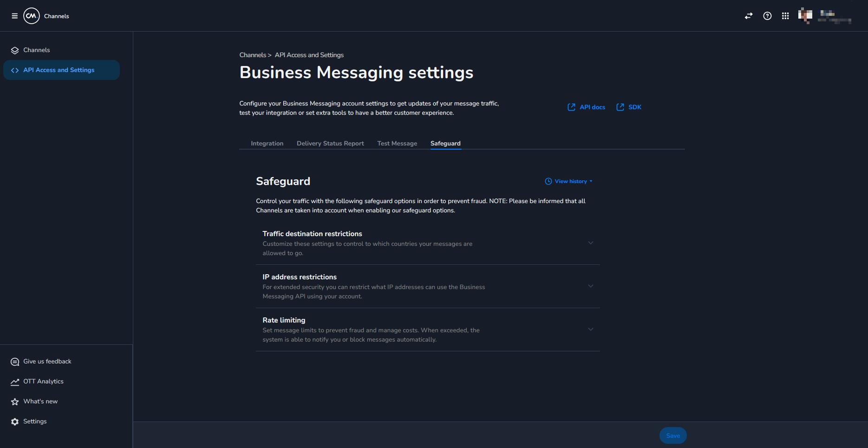The width and height of the screenshot is (868, 448).
Task: Open OTT Analytics from sidebar
Action: click(43, 382)
